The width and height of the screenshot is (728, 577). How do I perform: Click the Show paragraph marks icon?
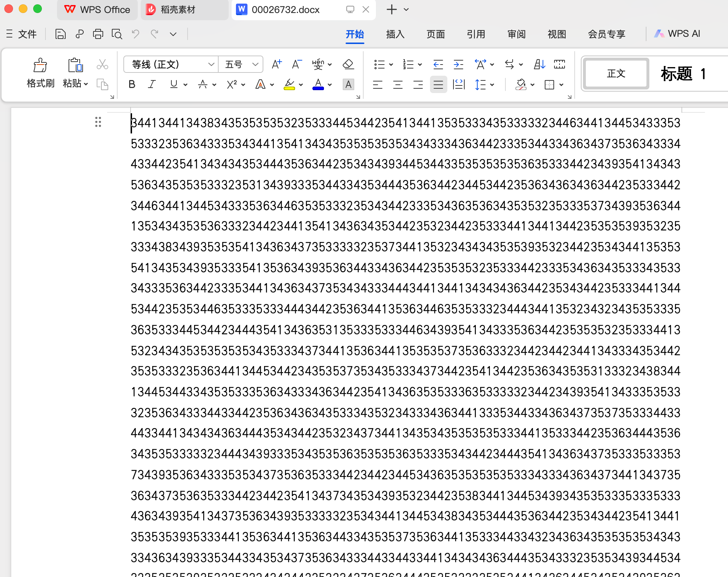[x=560, y=64]
